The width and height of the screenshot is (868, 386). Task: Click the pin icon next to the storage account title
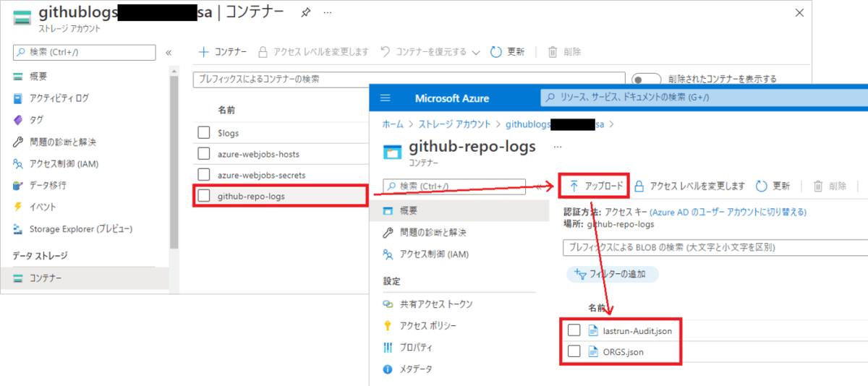pyautogui.click(x=306, y=14)
